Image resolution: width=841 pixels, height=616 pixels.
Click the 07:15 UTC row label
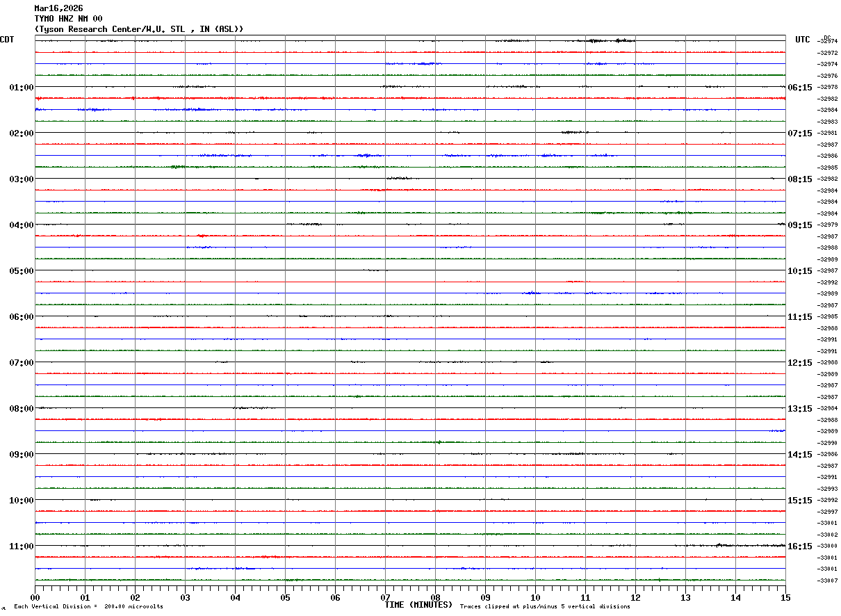800,133
